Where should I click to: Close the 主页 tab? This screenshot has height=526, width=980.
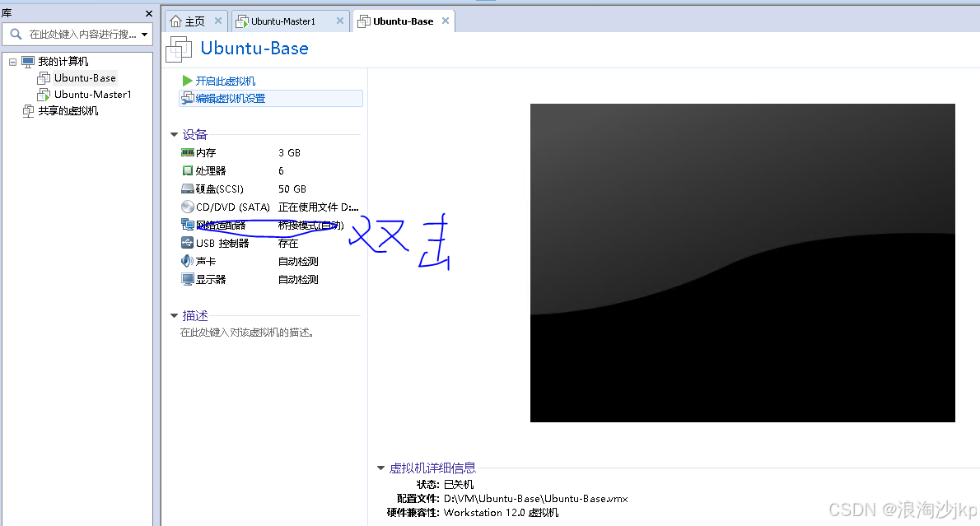pyautogui.click(x=218, y=21)
